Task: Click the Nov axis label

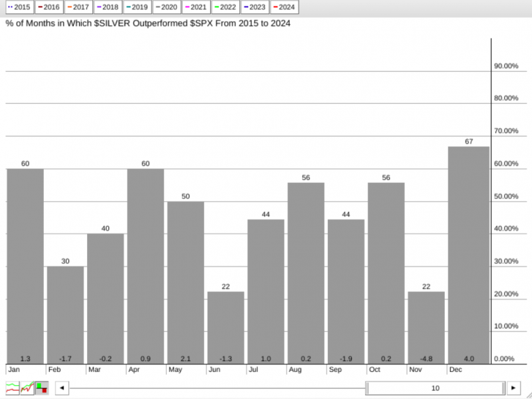Action: point(415,370)
